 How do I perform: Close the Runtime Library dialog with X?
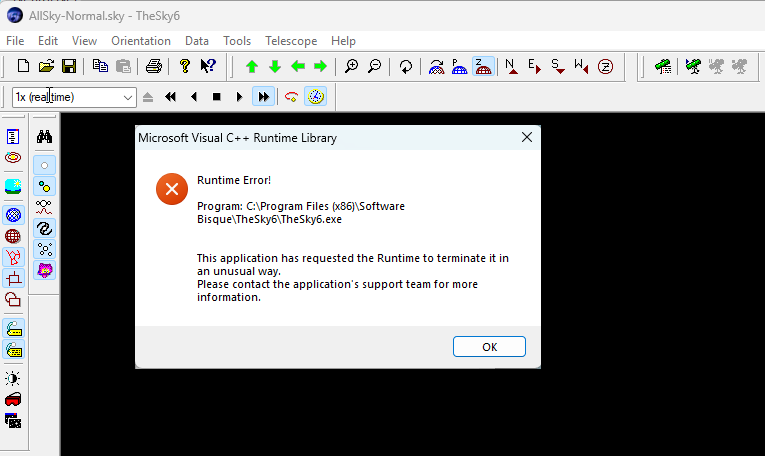[527, 138]
